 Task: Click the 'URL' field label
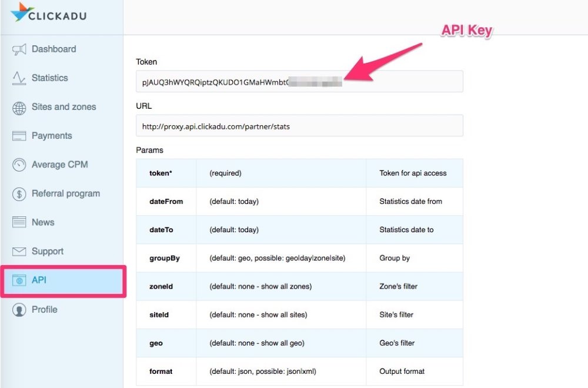point(144,106)
